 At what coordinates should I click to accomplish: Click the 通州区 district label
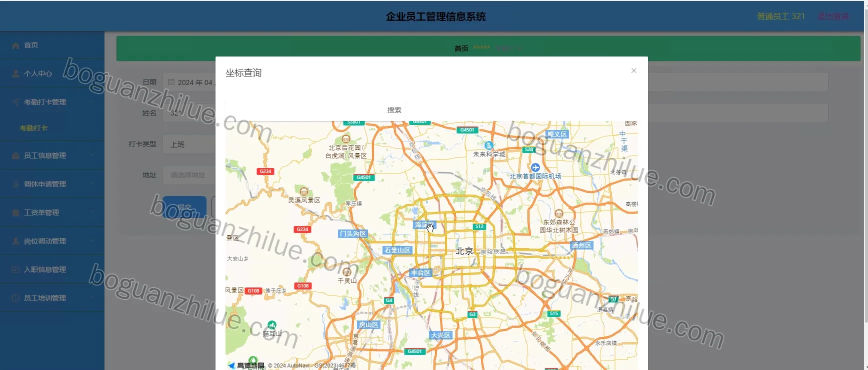(581, 245)
